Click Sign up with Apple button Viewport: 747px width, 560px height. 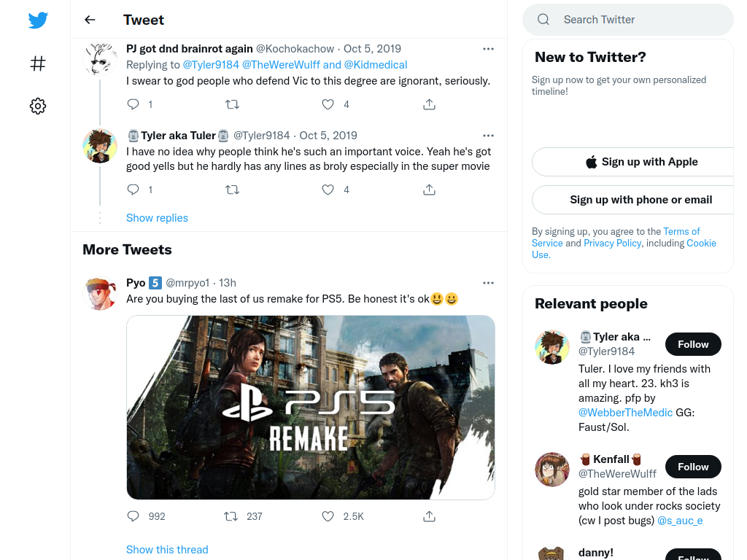641,162
